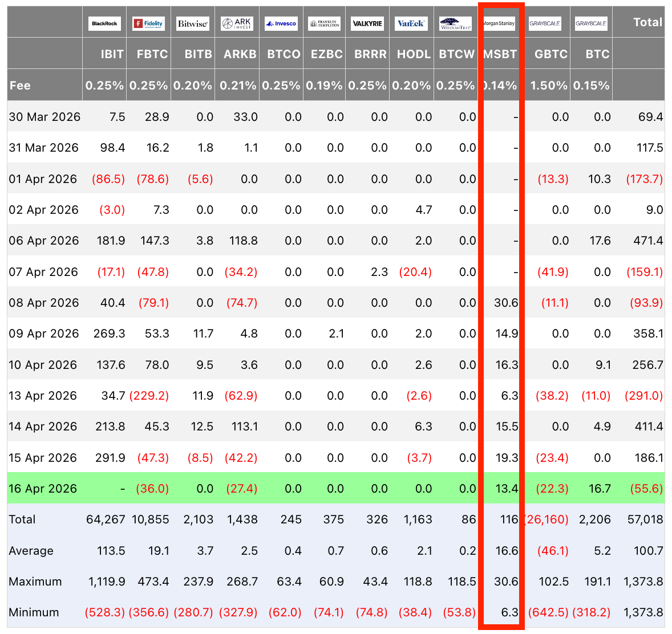
Task: Select the IBIT column header
Action: click(x=112, y=54)
